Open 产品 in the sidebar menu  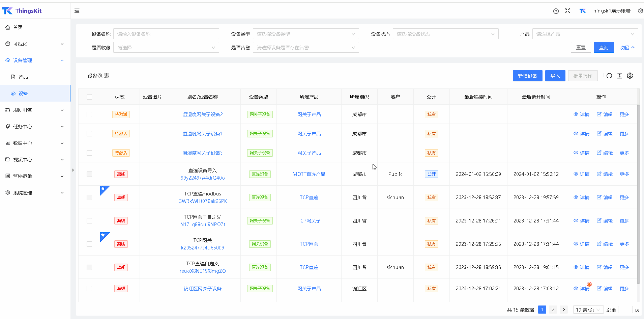[23, 77]
